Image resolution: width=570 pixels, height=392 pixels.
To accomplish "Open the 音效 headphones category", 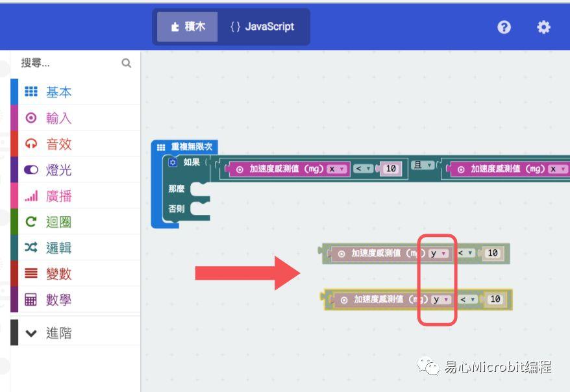I will (58, 144).
